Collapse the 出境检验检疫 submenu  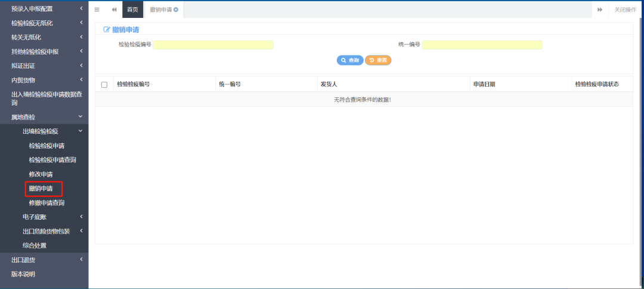[50, 131]
